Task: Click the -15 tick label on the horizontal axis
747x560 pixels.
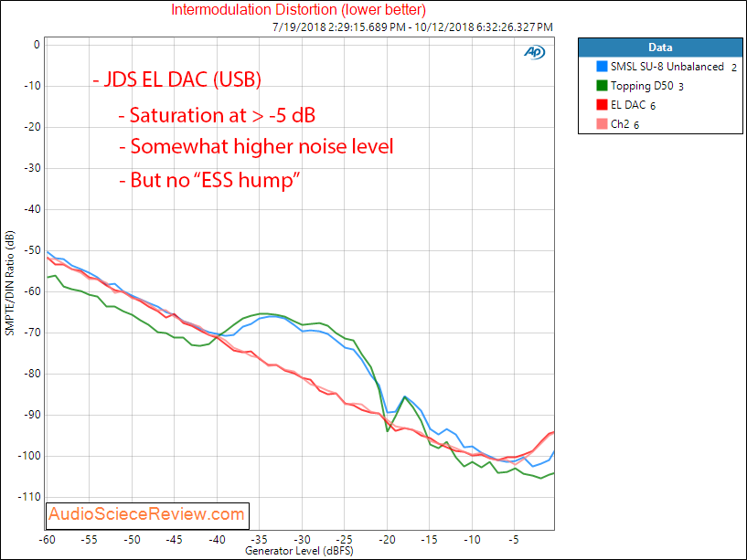Action: pos(429,540)
